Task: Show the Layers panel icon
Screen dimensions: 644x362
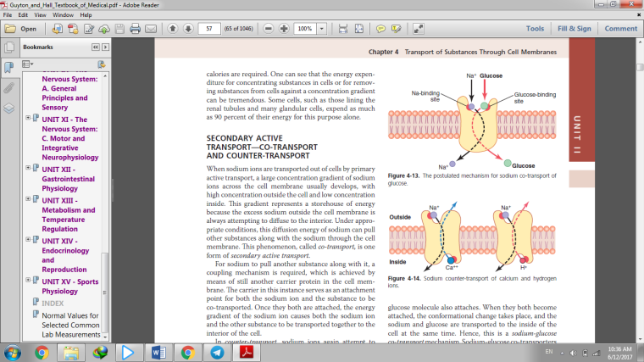Action: click(9, 108)
